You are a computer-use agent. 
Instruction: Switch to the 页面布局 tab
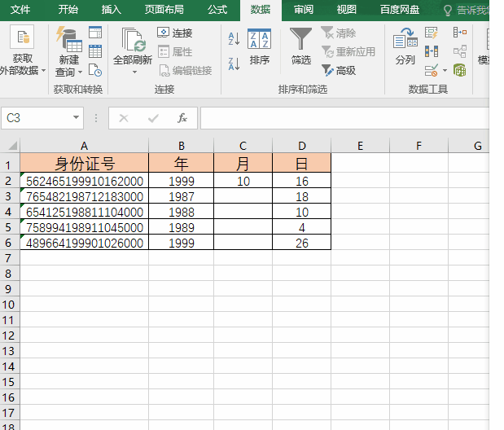pos(164,10)
